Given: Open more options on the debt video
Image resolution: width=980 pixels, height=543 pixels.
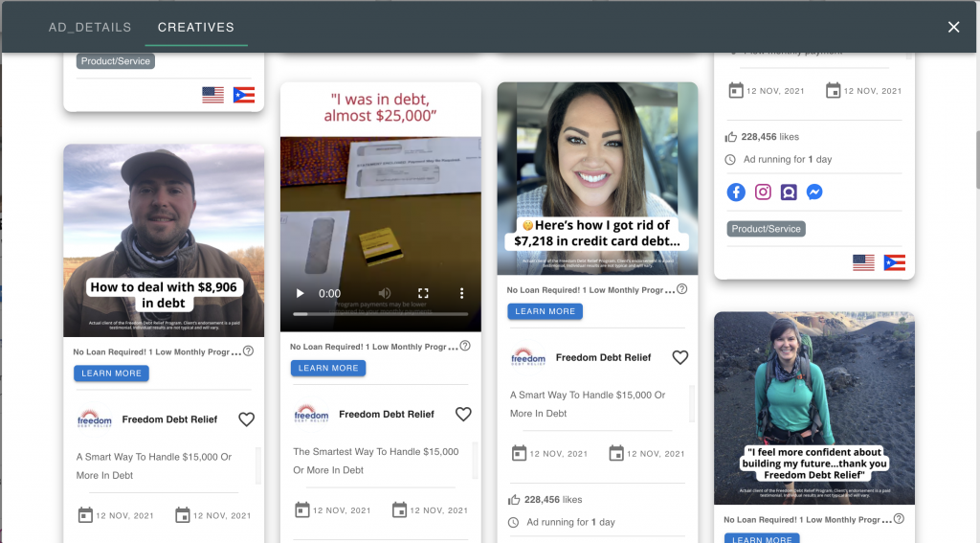Looking at the screenshot, I should pos(462,293).
